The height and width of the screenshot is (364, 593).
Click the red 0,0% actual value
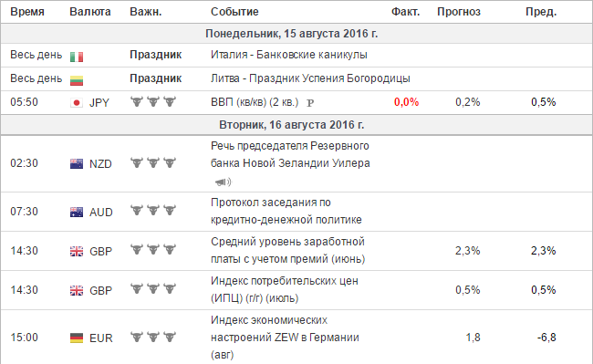(407, 102)
